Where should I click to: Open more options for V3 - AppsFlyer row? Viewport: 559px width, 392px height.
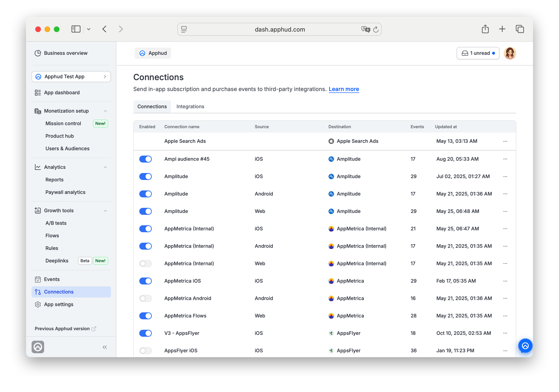point(505,333)
